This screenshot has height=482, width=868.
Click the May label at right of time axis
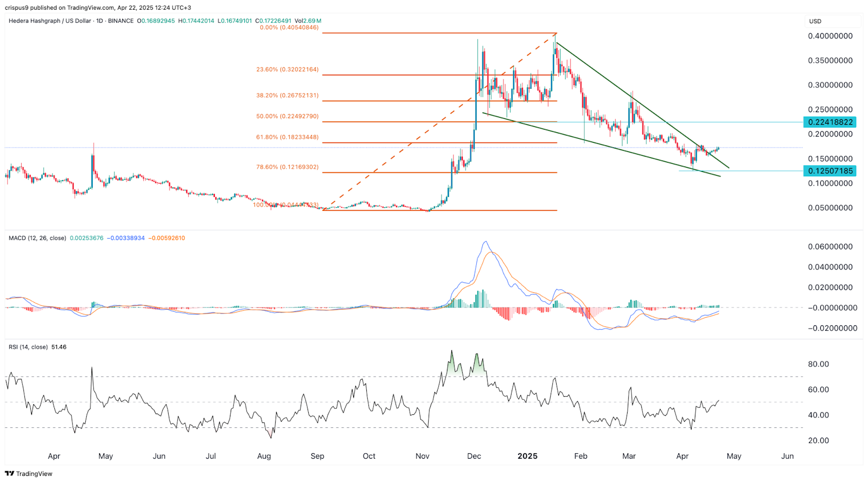pyautogui.click(x=733, y=456)
